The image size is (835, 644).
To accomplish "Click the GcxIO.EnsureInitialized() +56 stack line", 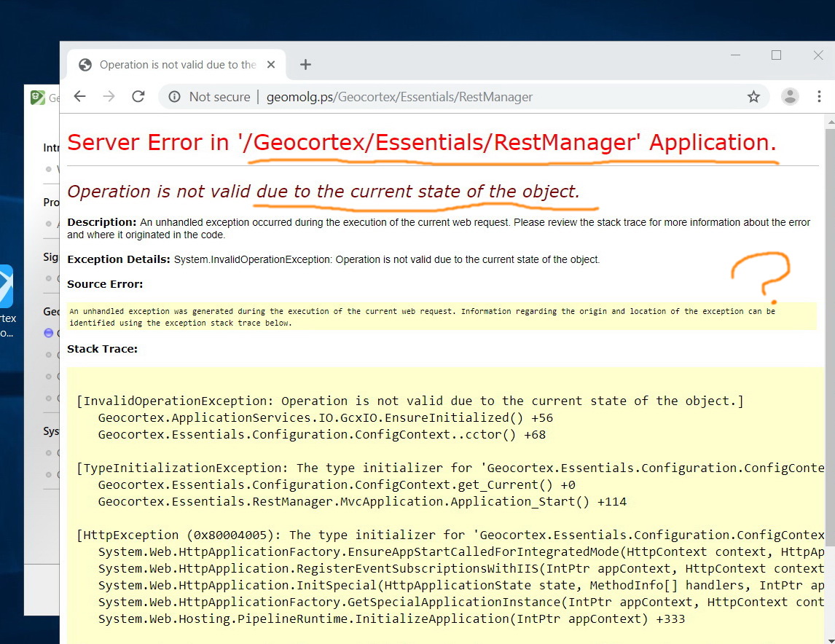I will tap(326, 418).
